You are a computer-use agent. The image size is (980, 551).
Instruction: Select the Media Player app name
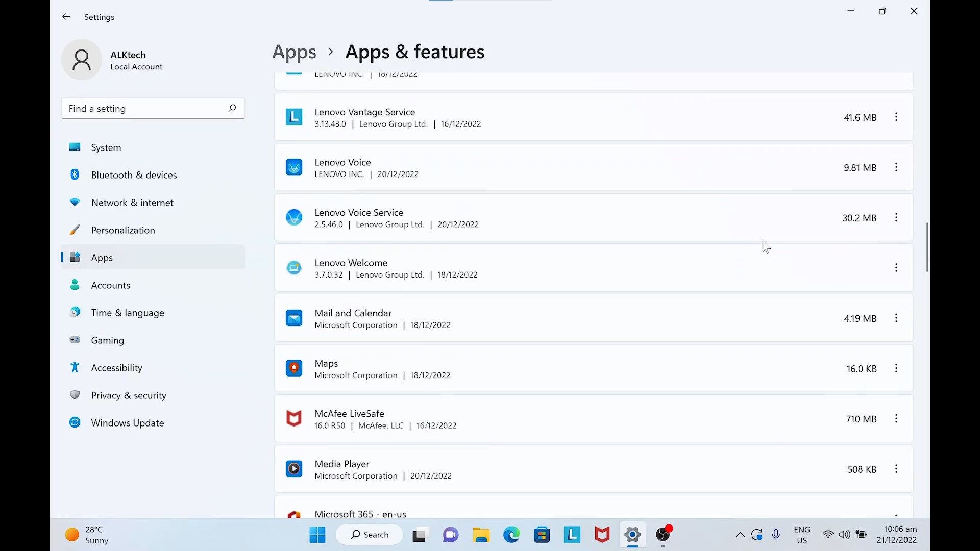click(x=342, y=464)
